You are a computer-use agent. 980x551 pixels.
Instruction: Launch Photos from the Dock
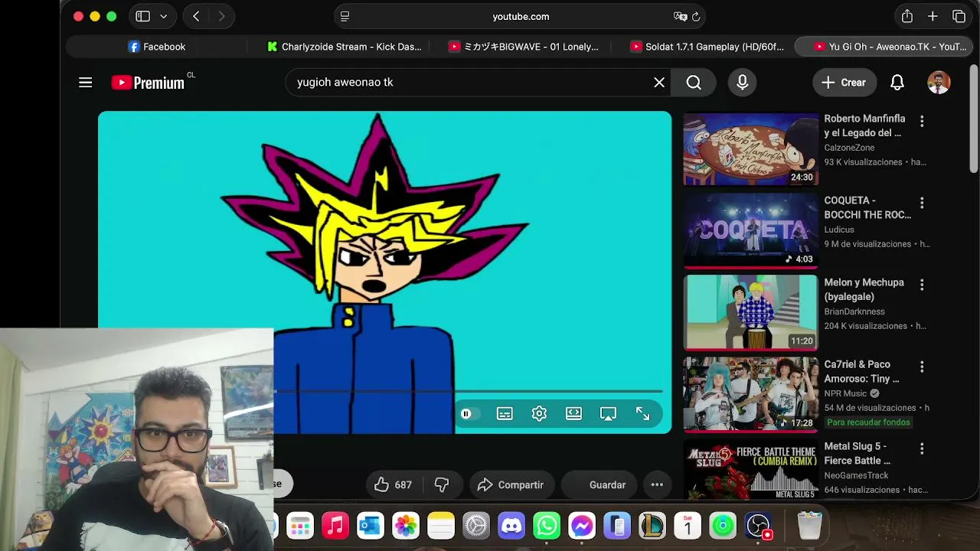tap(406, 526)
